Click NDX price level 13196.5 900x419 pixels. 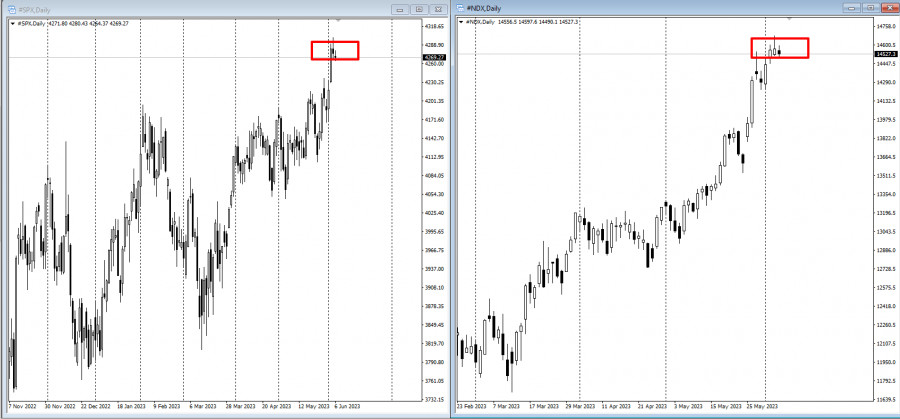click(x=887, y=213)
